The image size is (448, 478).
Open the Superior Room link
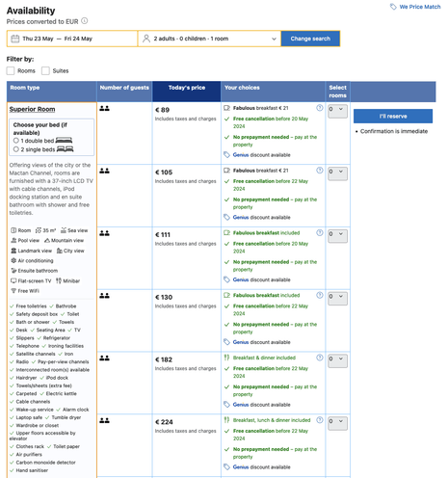(x=32, y=109)
